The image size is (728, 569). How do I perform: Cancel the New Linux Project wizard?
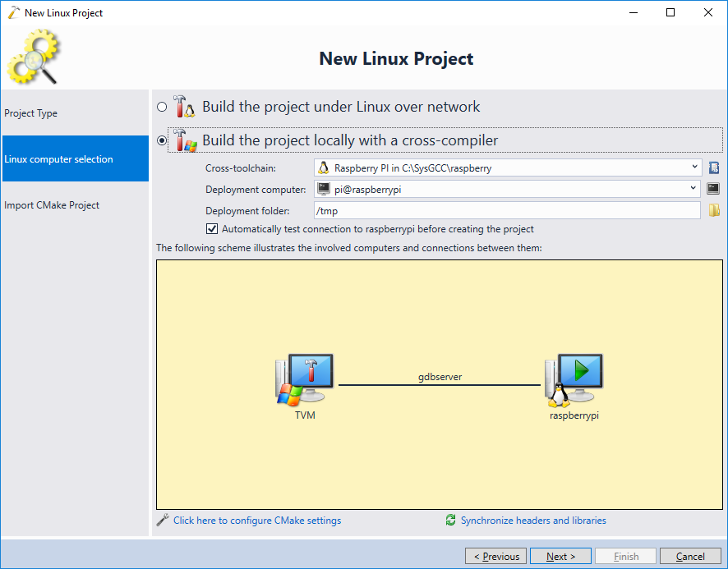pos(690,556)
